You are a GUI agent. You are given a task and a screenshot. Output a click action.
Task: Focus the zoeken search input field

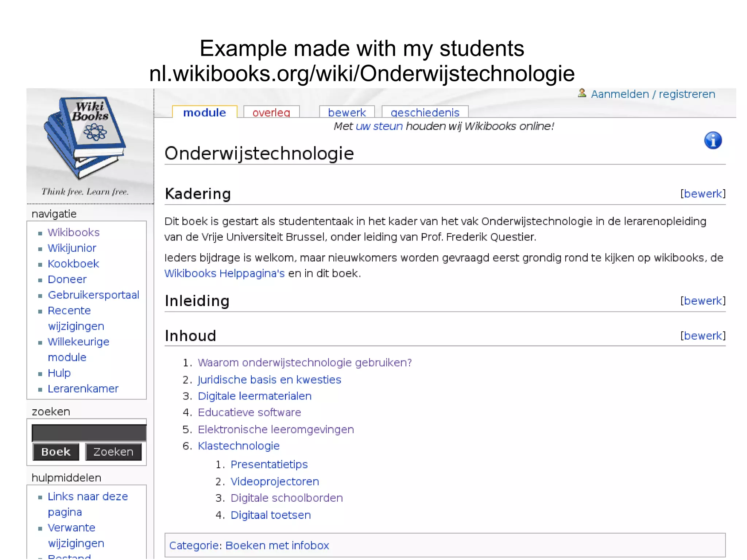89,433
